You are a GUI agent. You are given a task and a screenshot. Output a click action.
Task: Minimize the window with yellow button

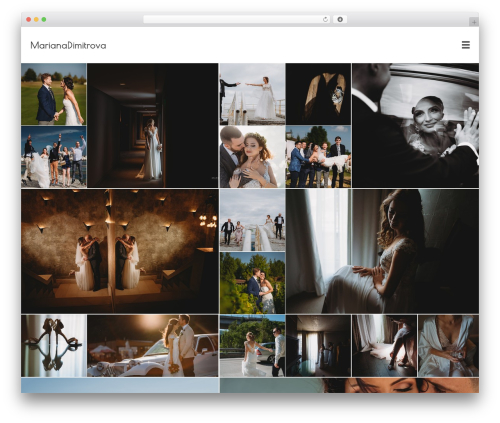pos(36,19)
